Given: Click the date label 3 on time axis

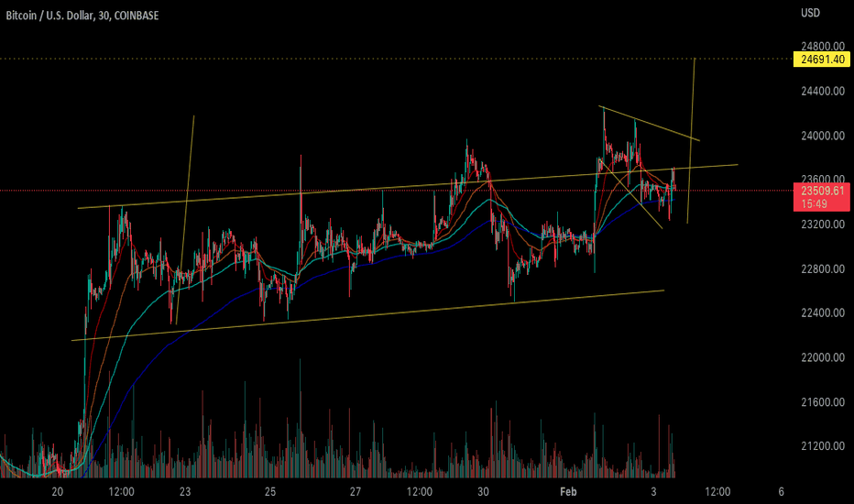Looking at the screenshot, I should click(x=653, y=492).
